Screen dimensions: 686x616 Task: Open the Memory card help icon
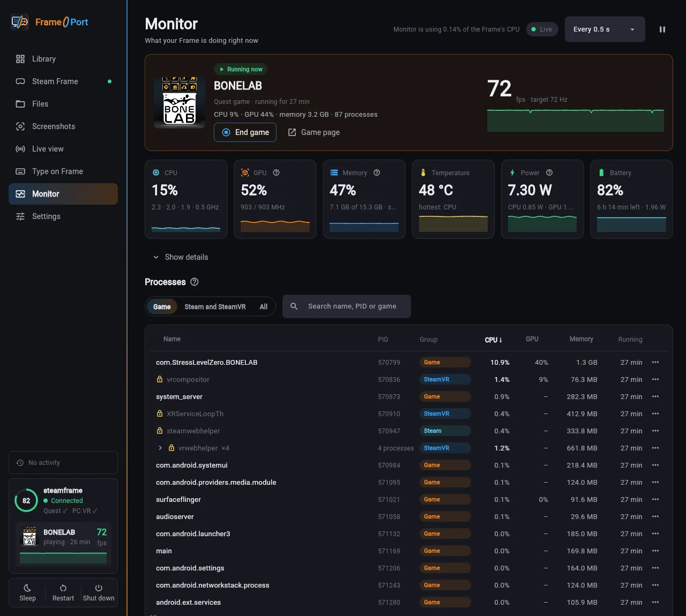[x=377, y=172]
